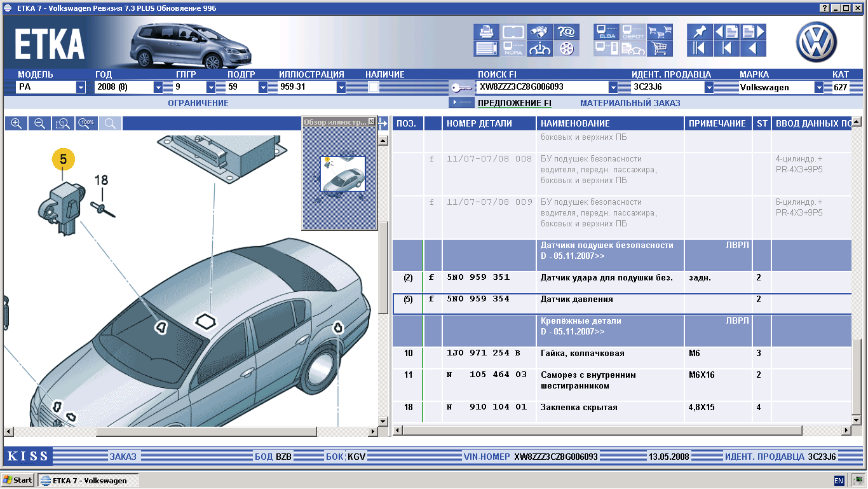
Task: Close the Обзор иллюстр... overview panel
Action: (372, 121)
